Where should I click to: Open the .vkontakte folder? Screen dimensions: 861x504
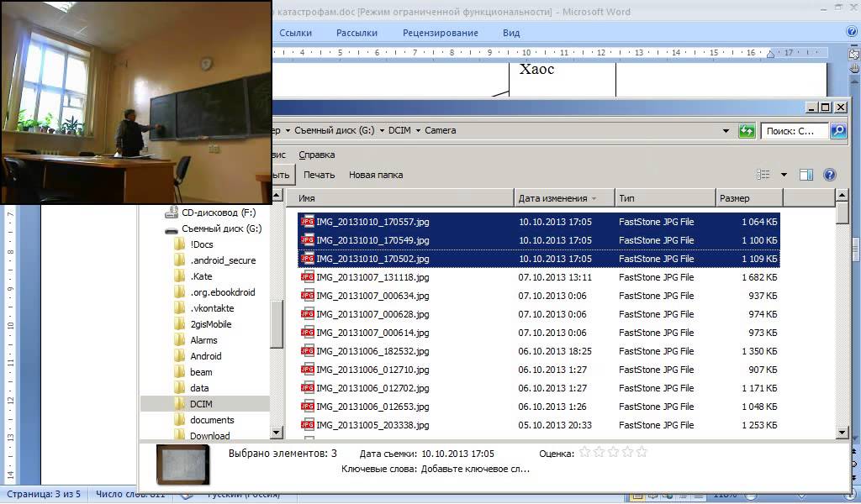click(x=212, y=308)
